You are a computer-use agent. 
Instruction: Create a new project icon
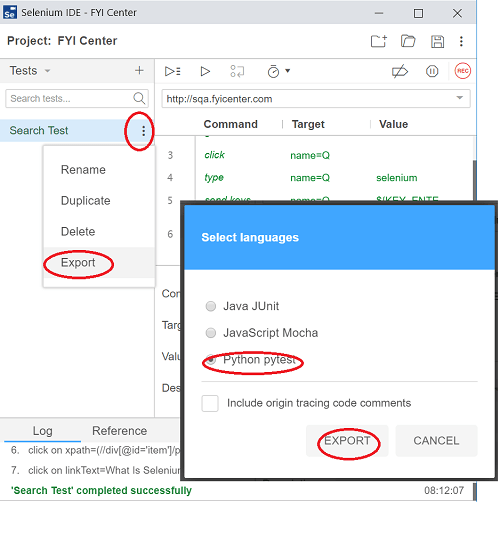click(379, 41)
